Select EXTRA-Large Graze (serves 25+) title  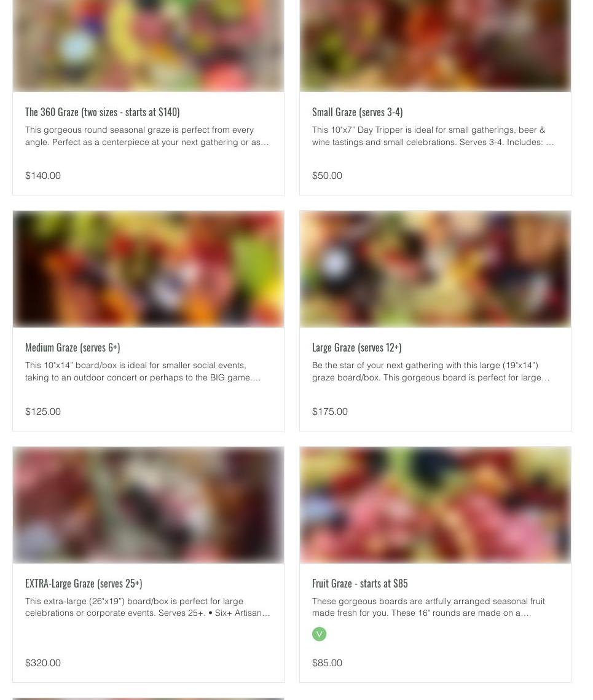[84, 583]
